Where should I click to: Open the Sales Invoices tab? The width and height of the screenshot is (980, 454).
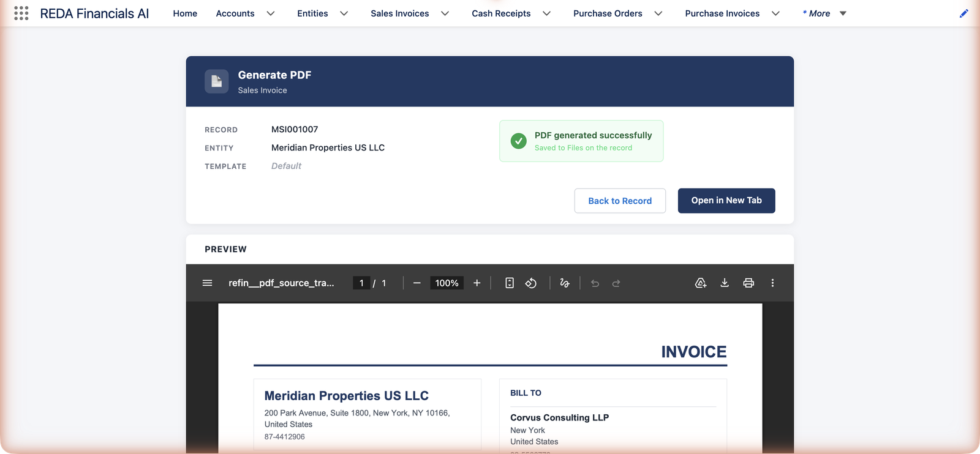[400, 13]
